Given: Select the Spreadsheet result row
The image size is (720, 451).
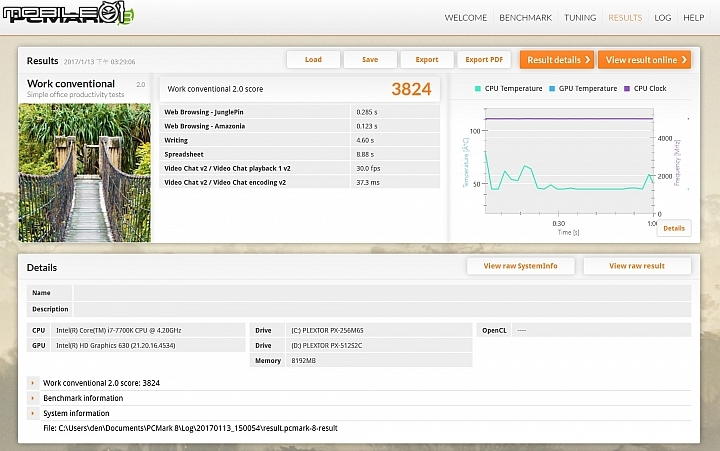Looking at the screenshot, I should pyautogui.click(x=299, y=154).
